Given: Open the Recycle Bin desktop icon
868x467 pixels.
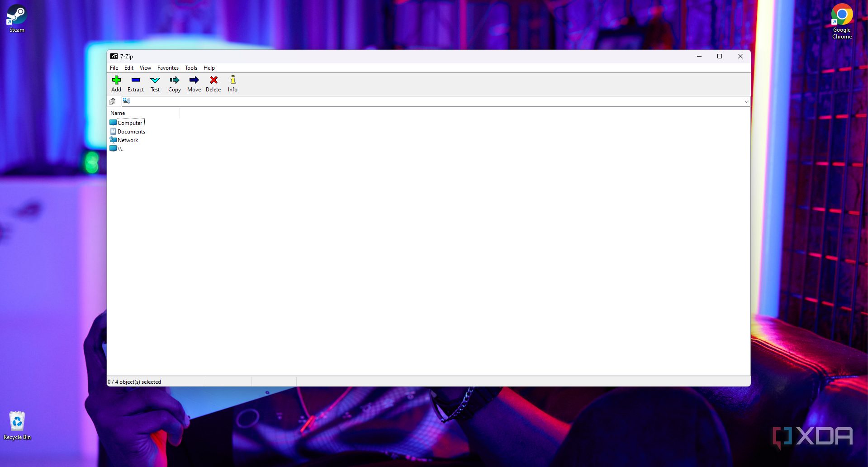Looking at the screenshot, I should pos(17,425).
